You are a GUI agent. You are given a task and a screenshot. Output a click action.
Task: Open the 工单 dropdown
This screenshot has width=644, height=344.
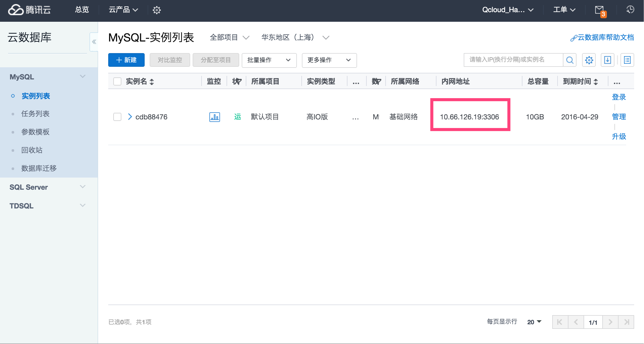coord(564,10)
